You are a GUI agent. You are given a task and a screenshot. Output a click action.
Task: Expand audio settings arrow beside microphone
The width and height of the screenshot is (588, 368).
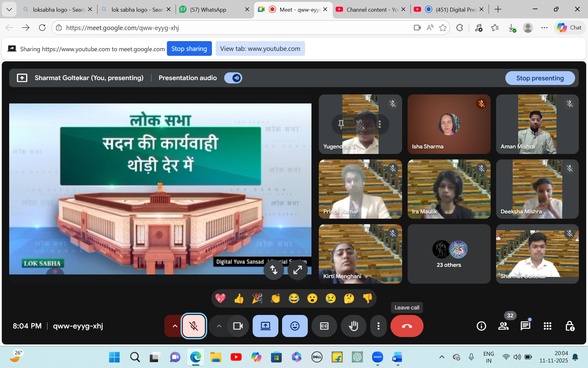tap(175, 326)
